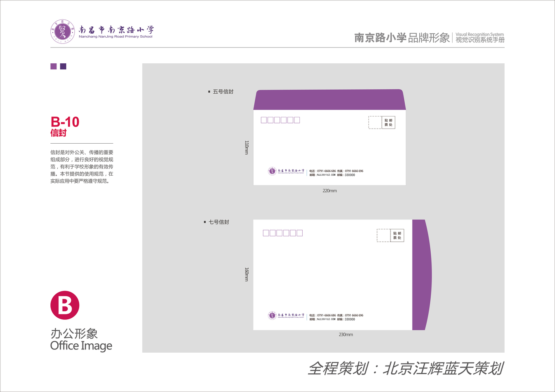The image size is (555, 392).
Task: Click the heading 南京路小学品牌形象
Action: click(402, 38)
